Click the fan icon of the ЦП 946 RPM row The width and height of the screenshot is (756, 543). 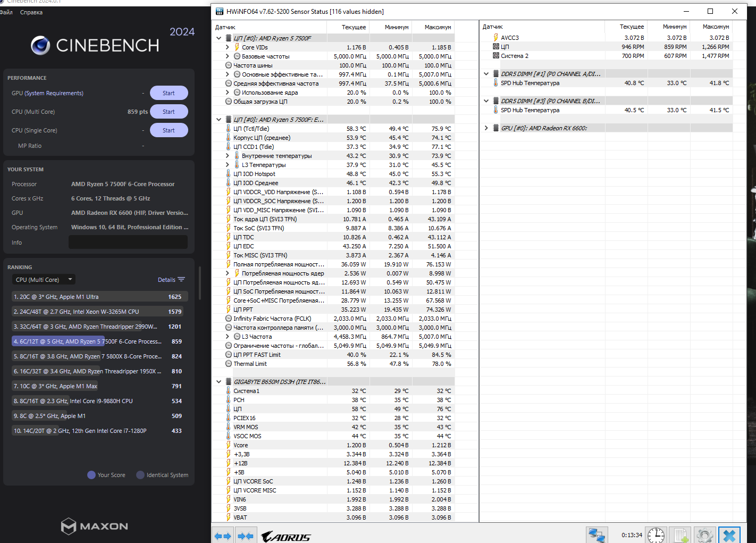click(x=496, y=47)
